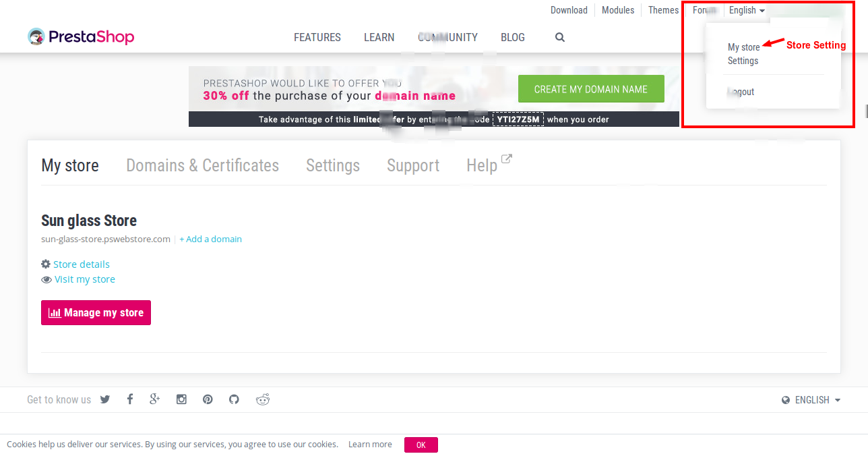Expand the footer ENGLISH language selector

point(811,400)
